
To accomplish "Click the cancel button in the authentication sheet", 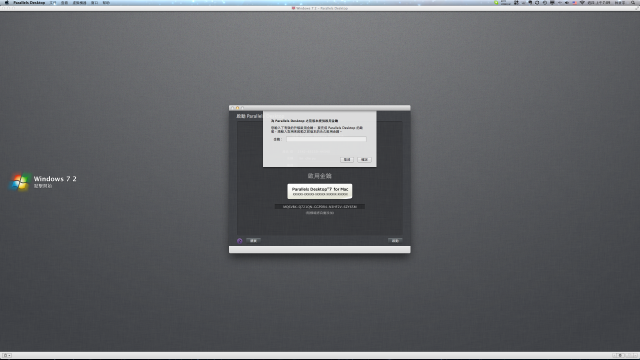I will click(x=347, y=160).
